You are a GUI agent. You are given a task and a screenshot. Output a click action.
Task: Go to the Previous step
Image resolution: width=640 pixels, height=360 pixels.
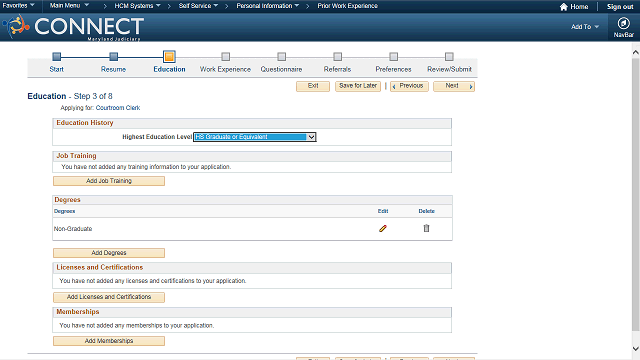[409, 86]
